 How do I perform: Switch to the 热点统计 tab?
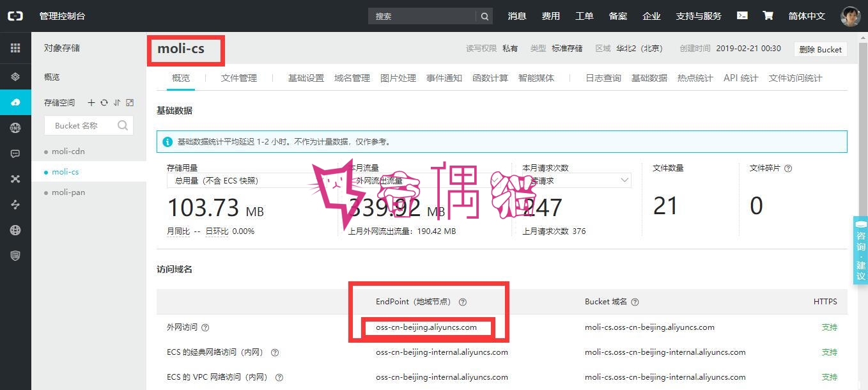tap(695, 78)
